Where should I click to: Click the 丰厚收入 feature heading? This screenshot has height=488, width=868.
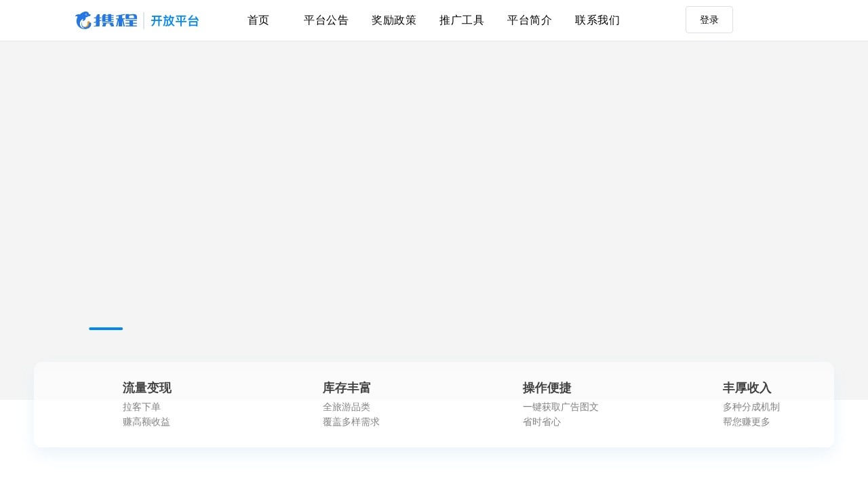[x=747, y=388]
